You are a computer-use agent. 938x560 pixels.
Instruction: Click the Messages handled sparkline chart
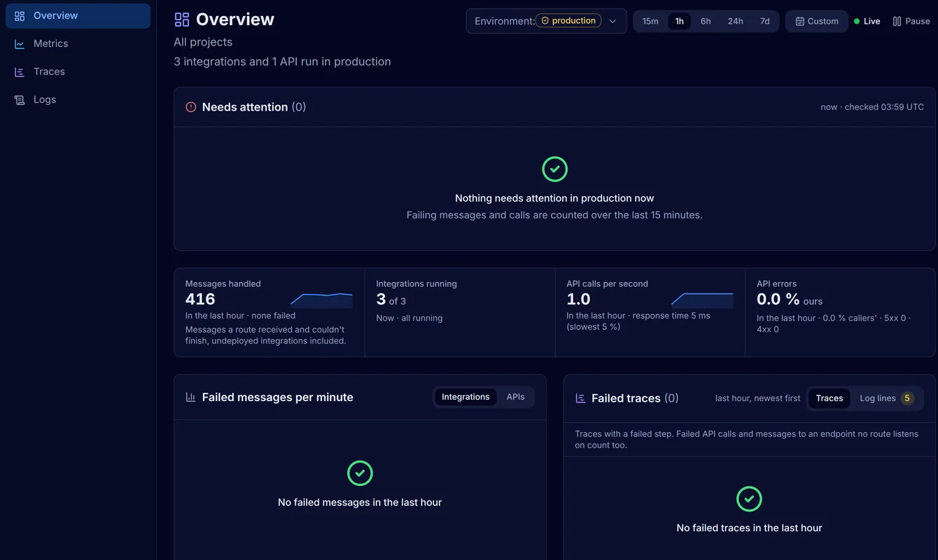click(321, 300)
